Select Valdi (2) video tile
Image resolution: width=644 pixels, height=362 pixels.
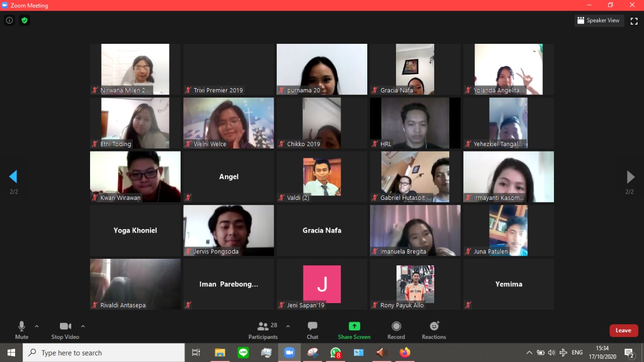322,177
